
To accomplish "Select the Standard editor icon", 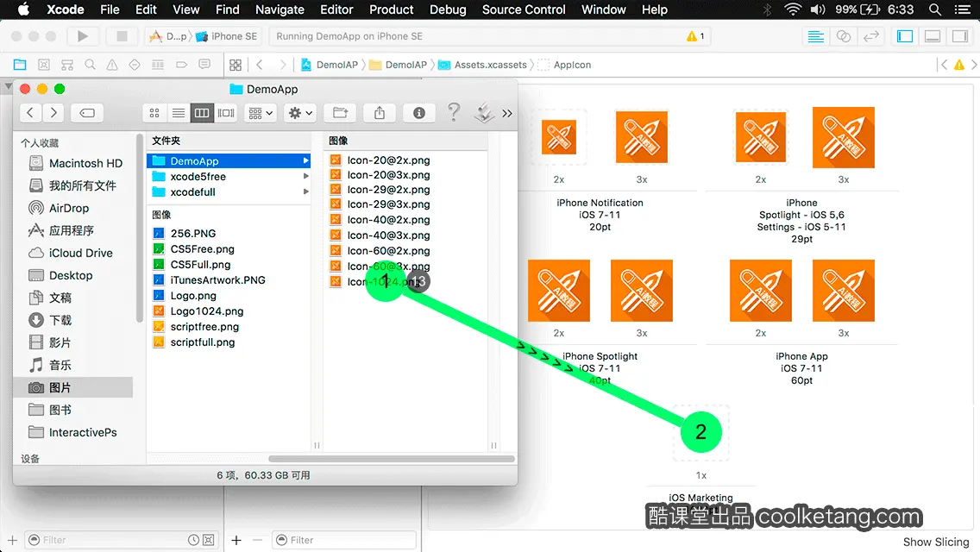I will (815, 36).
